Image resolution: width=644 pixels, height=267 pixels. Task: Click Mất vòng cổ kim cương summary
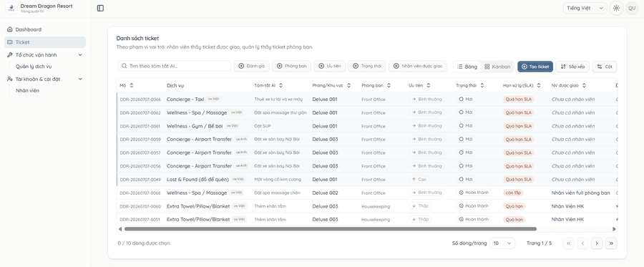pos(278,180)
